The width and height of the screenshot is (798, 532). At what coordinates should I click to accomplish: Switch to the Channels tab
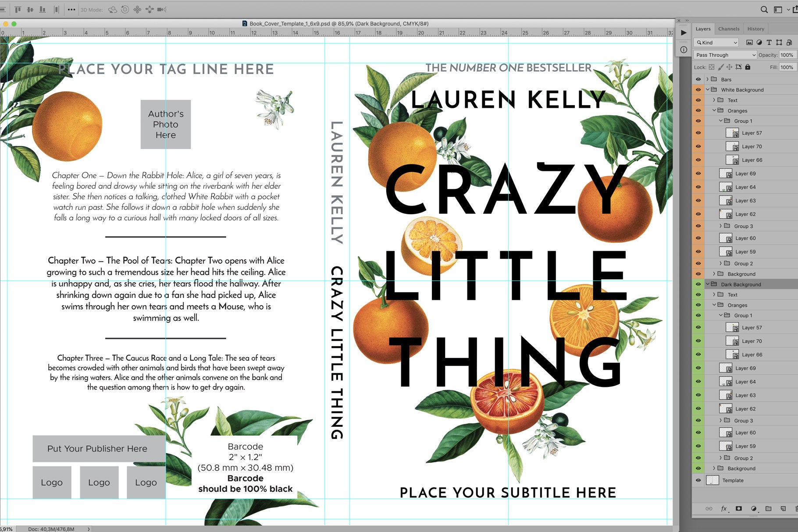[728, 28]
